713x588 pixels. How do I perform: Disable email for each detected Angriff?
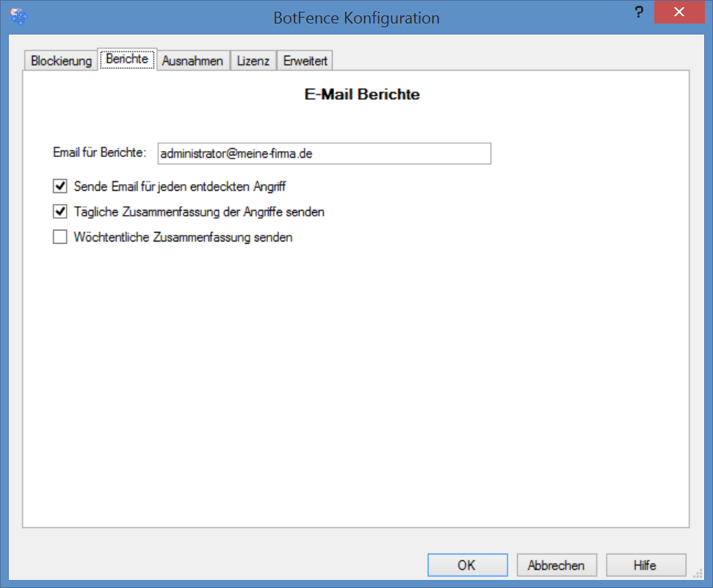[60, 186]
